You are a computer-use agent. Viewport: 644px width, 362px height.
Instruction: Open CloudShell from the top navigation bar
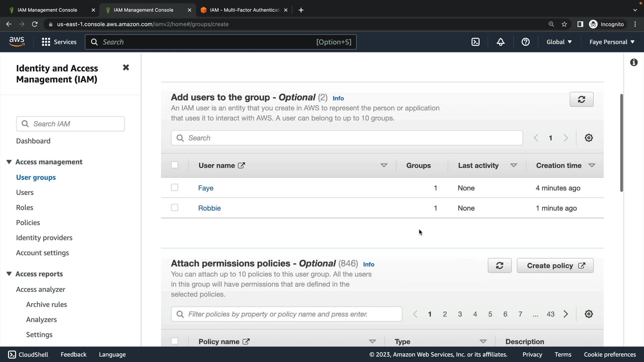tap(475, 42)
